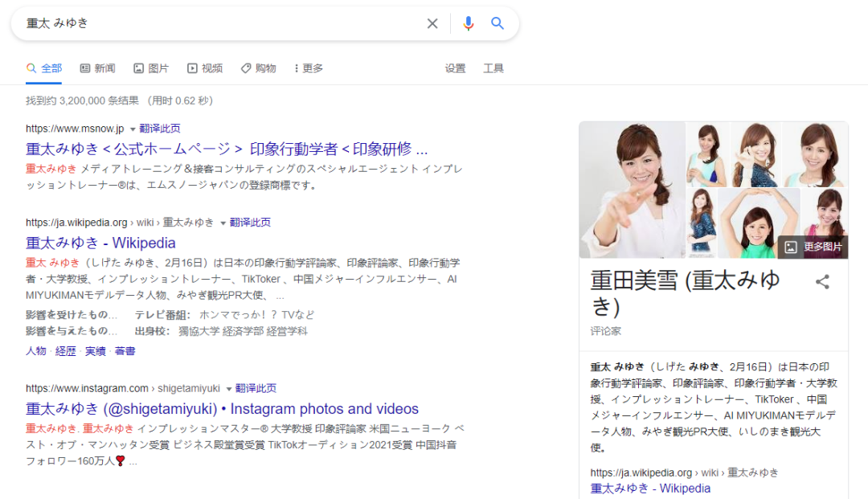Open the 工具 search tools
Screen dimensions: 868x499
pos(493,68)
